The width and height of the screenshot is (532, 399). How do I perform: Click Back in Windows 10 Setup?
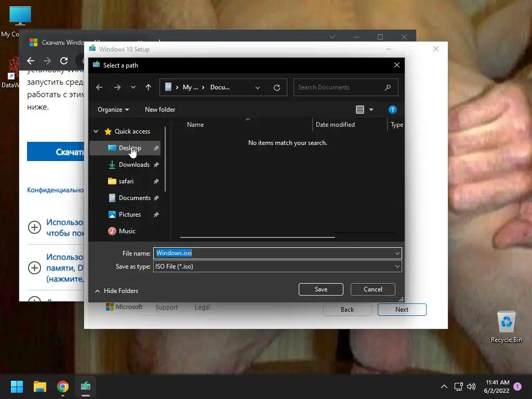click(348, 310)
